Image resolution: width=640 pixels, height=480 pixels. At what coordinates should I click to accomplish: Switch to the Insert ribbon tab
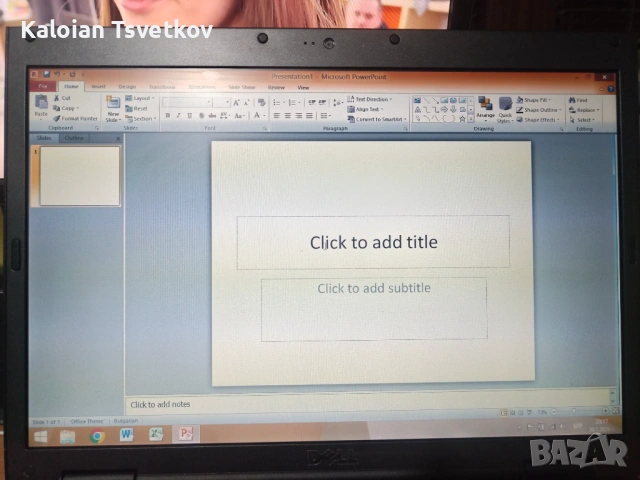[98, 87]
